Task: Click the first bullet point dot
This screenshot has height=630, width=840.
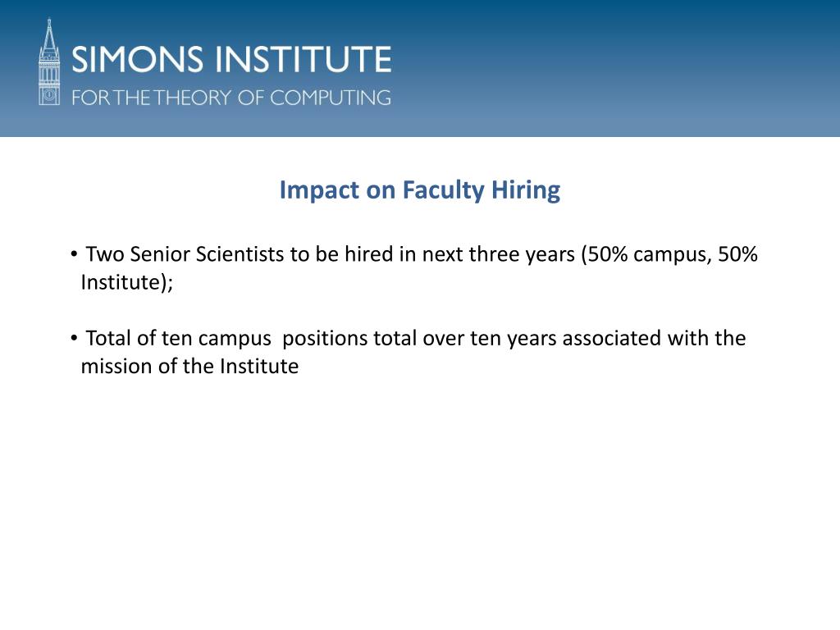Action: 74,253
